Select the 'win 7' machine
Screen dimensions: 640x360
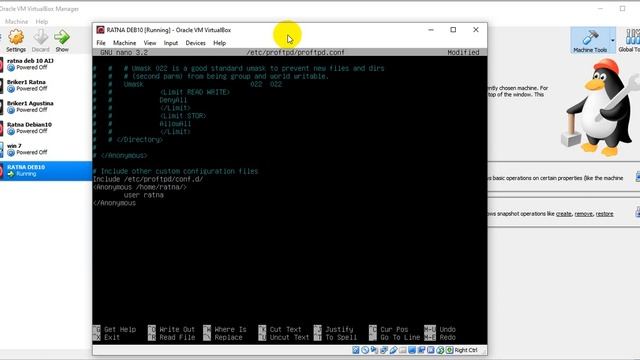(46, 149)
